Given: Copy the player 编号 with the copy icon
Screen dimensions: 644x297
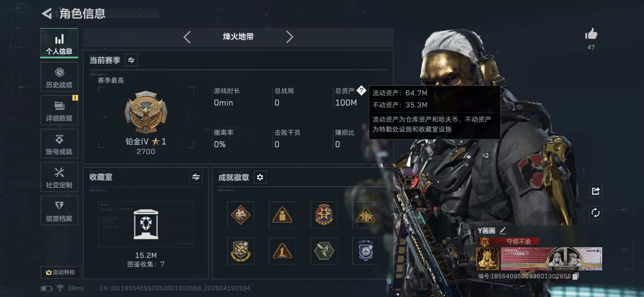Looking at the screenshot, I should (575, 276).
